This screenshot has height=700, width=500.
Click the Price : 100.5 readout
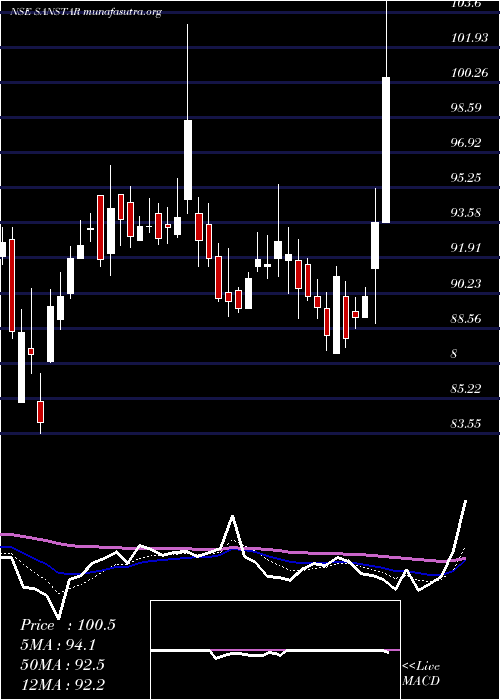coord(68,625)
